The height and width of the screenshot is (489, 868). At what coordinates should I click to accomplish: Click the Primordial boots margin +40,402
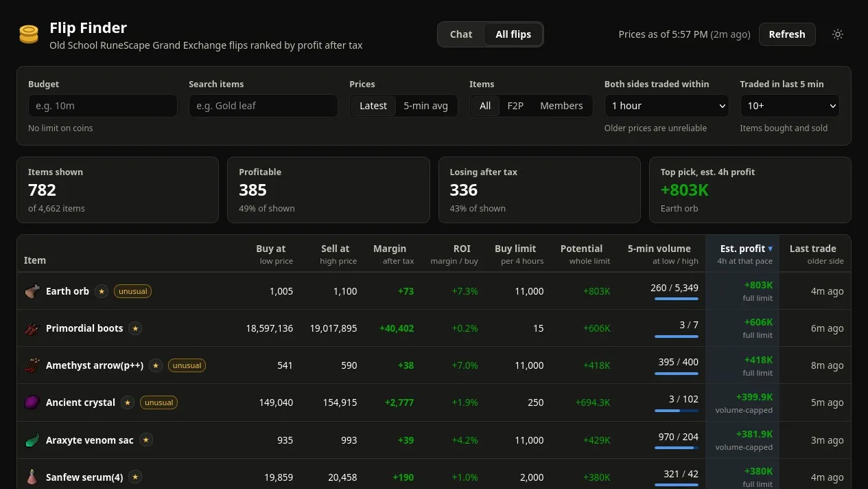click(x=397, y=328)
